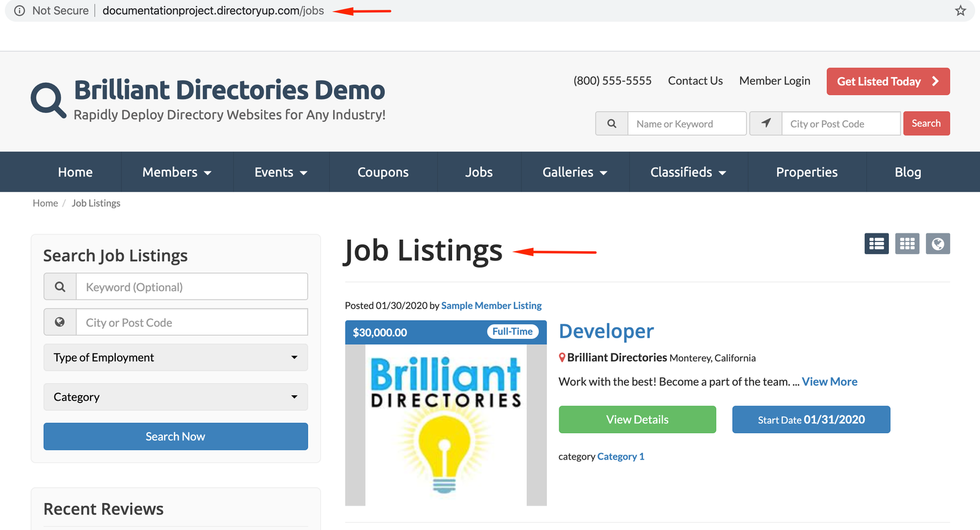The width and height of the screenshot is (980, 530).
Task: Expand the Events menu
Action: (281, 172)
